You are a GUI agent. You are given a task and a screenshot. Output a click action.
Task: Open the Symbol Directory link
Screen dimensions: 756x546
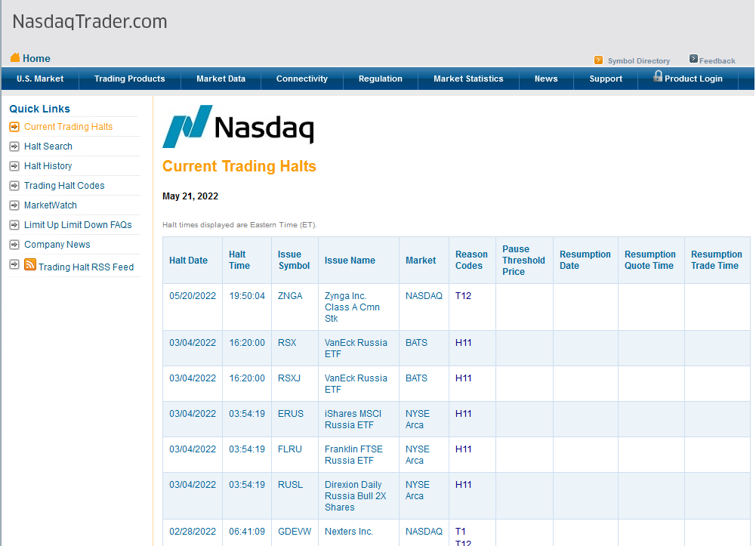coord(639,60)
